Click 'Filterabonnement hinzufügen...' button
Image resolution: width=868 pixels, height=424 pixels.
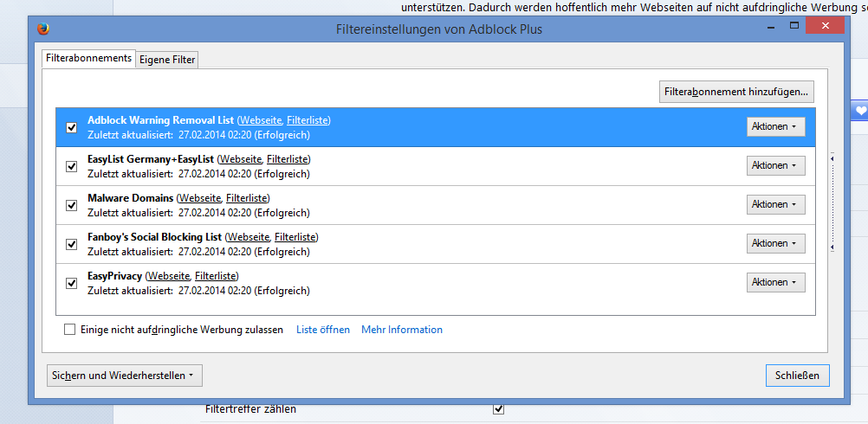click(736, 92)
